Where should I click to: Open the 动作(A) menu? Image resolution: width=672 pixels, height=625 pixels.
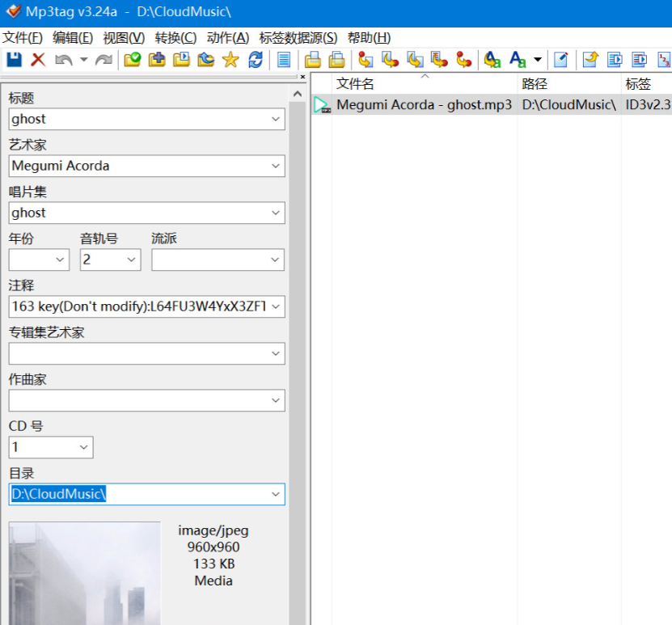coord(227,38)
